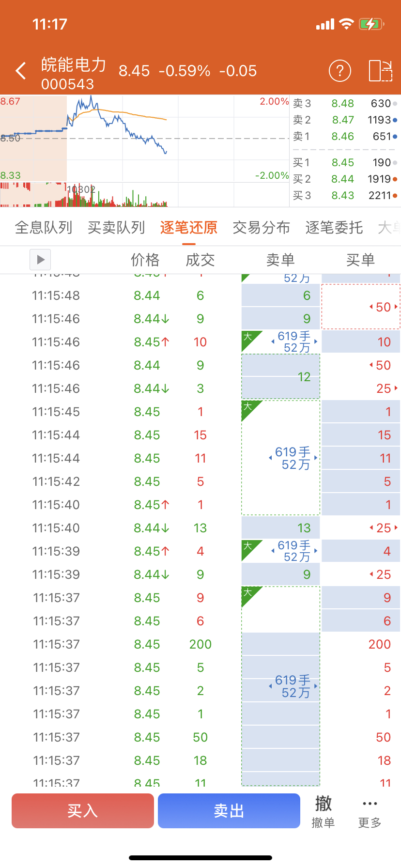Open the 逐笔委托 tab
This screenshot has width=401, height=868.
click(x=334, y=227)
